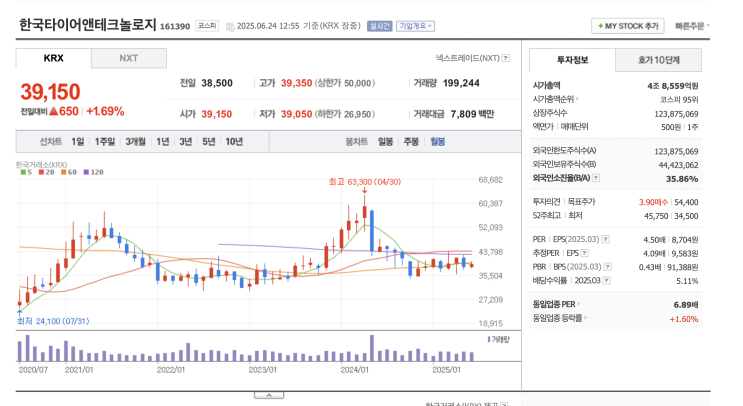Open help icon beside 외국인소진율(B/A)
743x406 pixels.
pyautogui.click(x=596, y=178)
